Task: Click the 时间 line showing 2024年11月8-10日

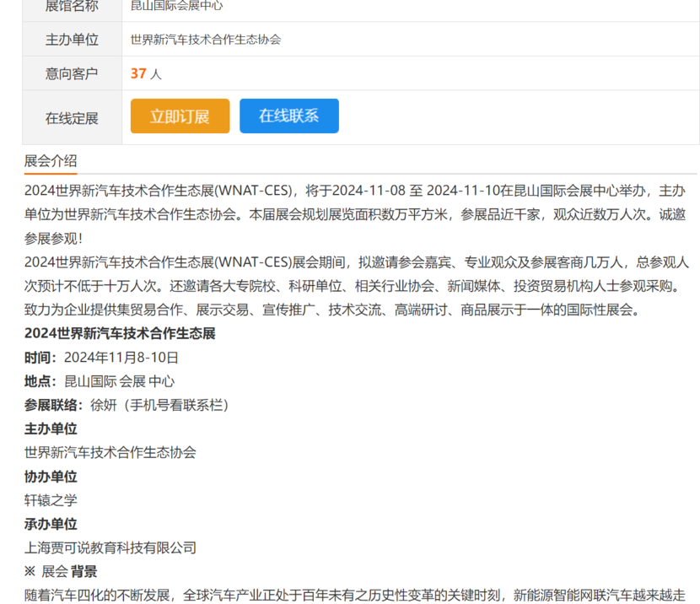Action: click(101, 357)
